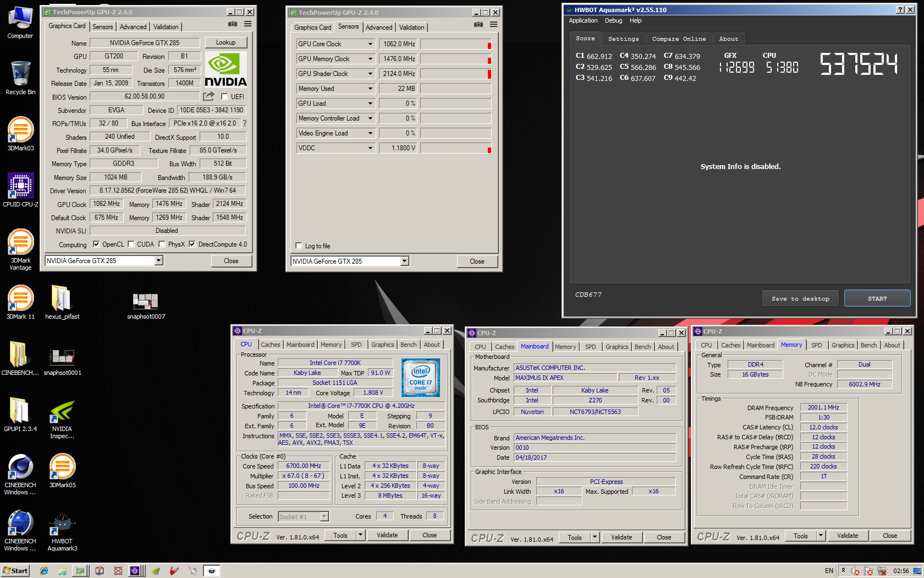Launch the 3DMark05 desktop shortcut
The width and height of the screenshot is (924, 578).
62,471
